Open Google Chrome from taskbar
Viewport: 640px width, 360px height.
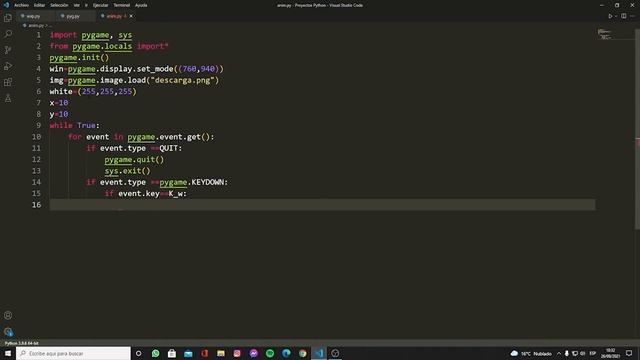302,353
